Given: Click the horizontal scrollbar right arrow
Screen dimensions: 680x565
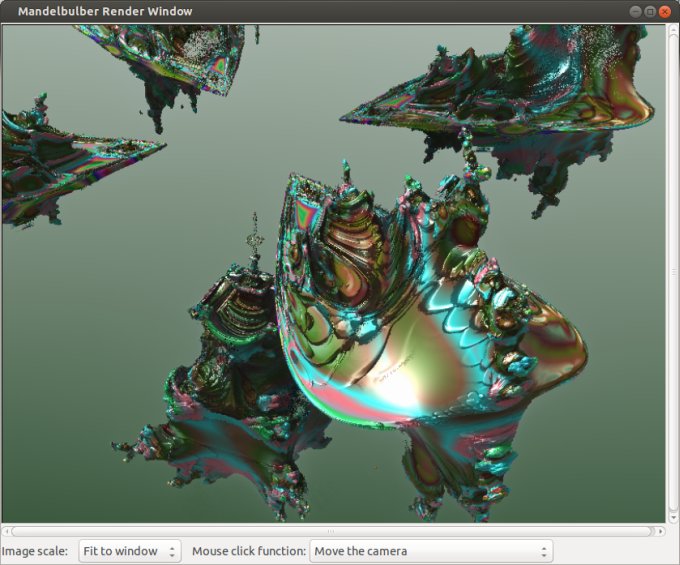Looking at the screenshot, I should point(660,531).
